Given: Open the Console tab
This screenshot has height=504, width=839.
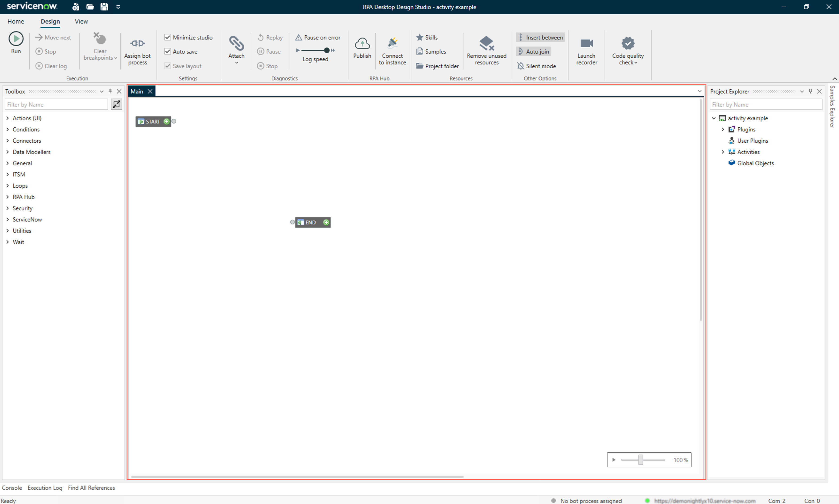Looking at the screenshot, I should 12,488.
